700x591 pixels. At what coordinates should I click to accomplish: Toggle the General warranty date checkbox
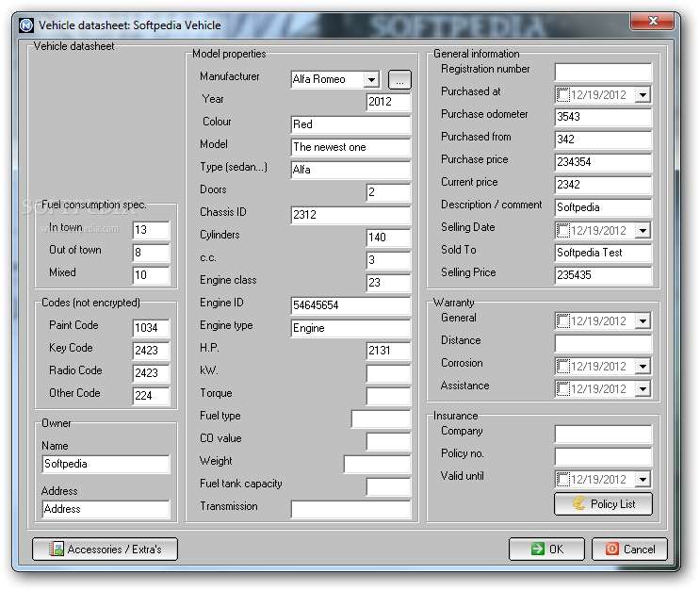[x=563, y=320]
